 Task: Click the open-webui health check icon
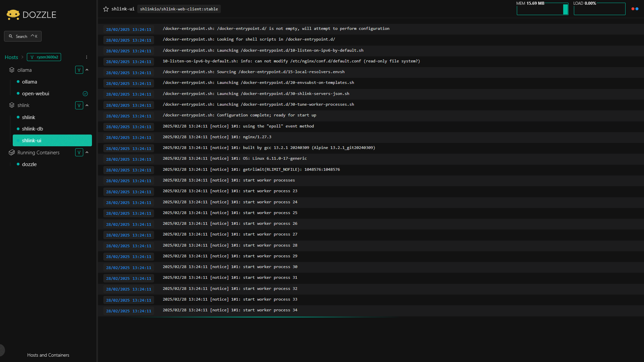click(85, 94)
